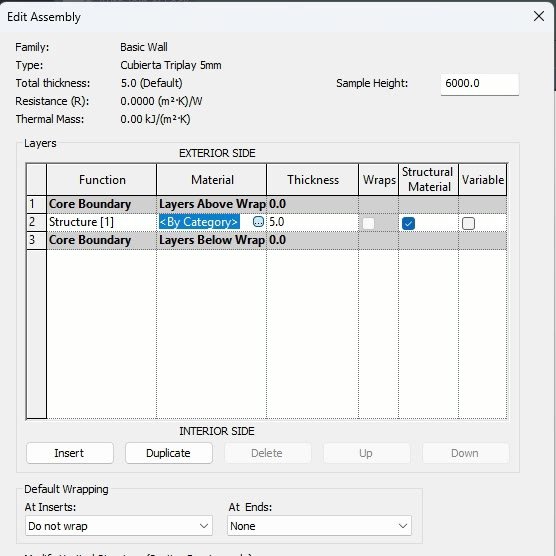Click the Variable column header

point(483,180)
